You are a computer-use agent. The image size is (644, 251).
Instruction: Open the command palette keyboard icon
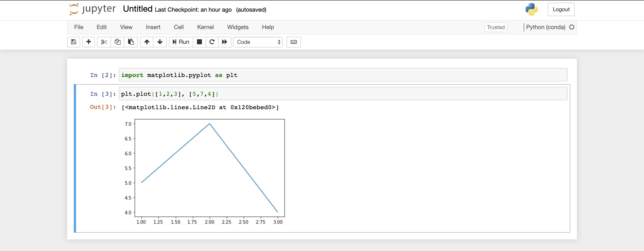[x=294, y=42]
